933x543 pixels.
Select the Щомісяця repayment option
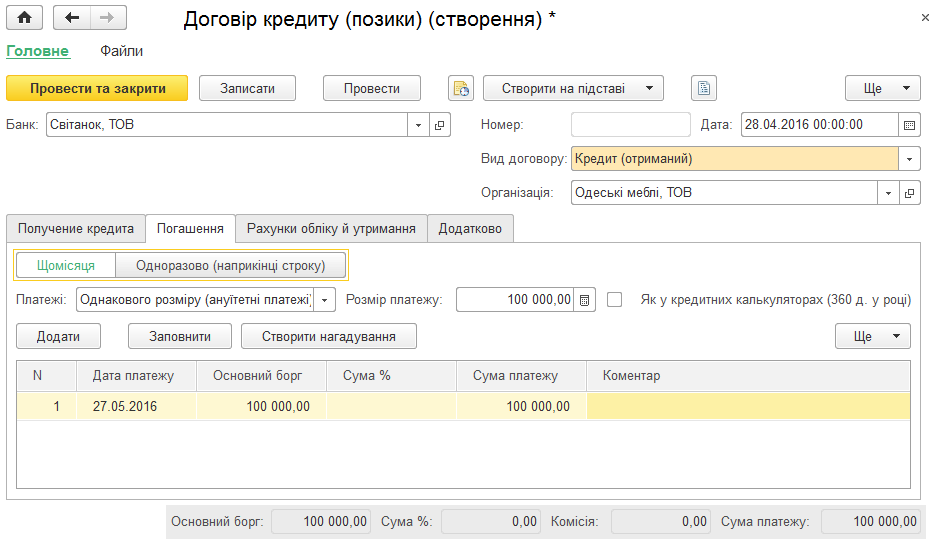[66, 265]
